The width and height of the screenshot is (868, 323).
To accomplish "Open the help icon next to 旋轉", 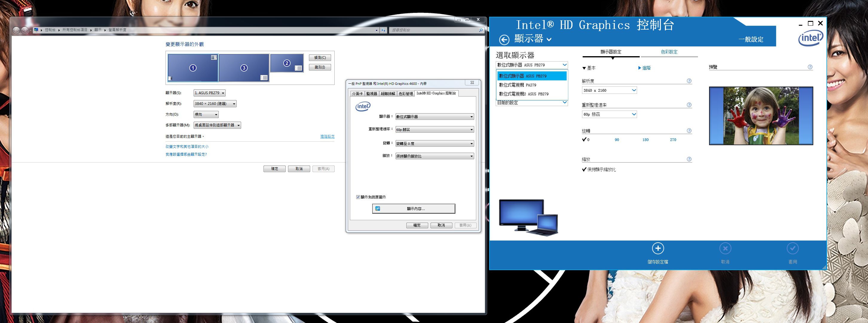I will [x=689, y=131].
